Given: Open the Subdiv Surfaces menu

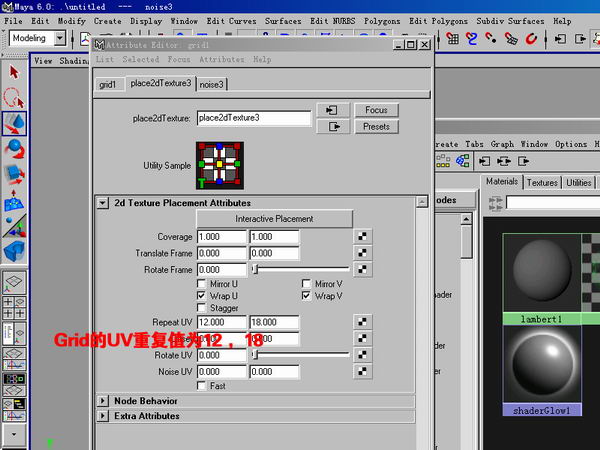Looking at the screenshot, I should (510, 21).
